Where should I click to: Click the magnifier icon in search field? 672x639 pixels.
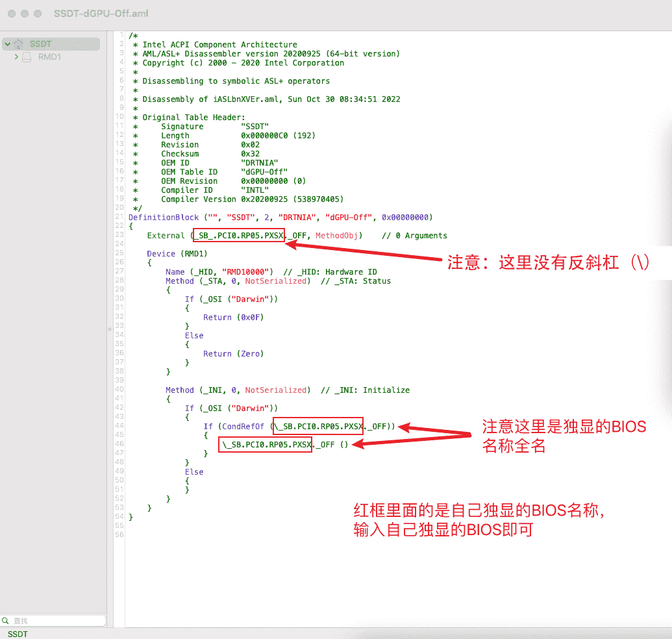(x=6, y=621)
